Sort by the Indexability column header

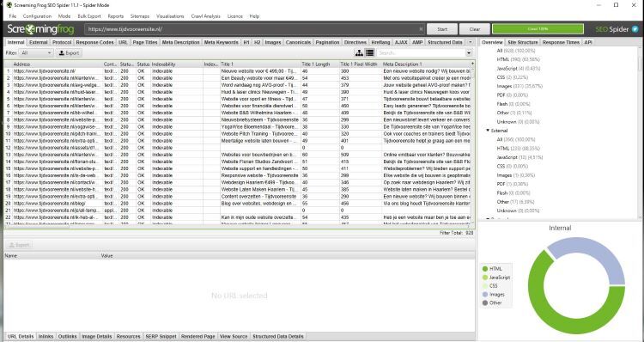177,64
